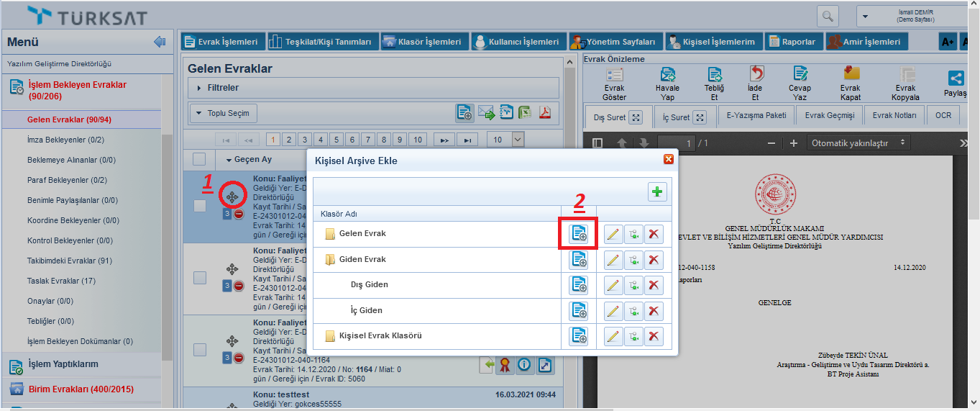Click the green plus add-folder icon
This screenshot has width=980, height=411.
[657, 191]
